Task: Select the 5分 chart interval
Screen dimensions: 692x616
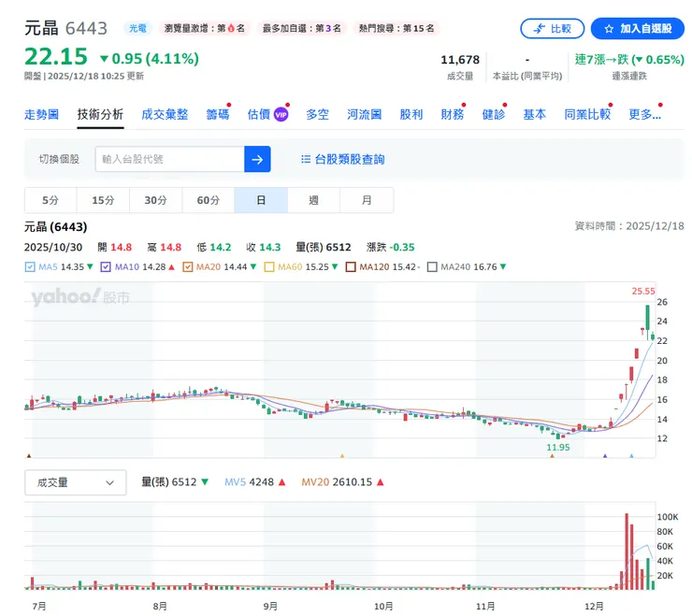Action: [x=50, y=200]
